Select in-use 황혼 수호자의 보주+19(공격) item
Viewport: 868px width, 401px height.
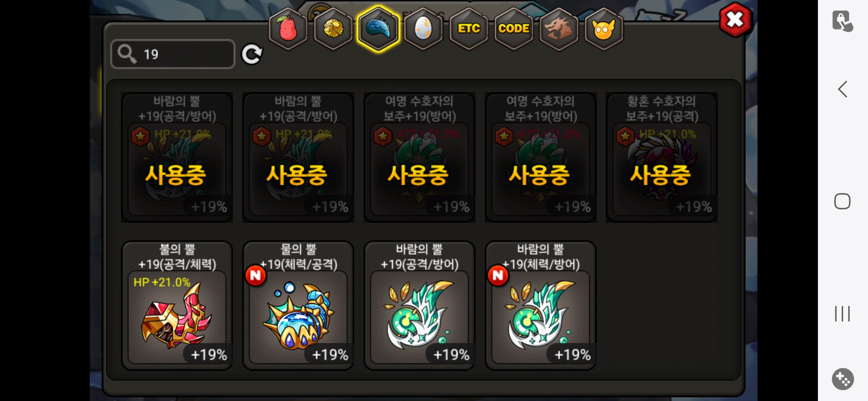tap(662, 157)
